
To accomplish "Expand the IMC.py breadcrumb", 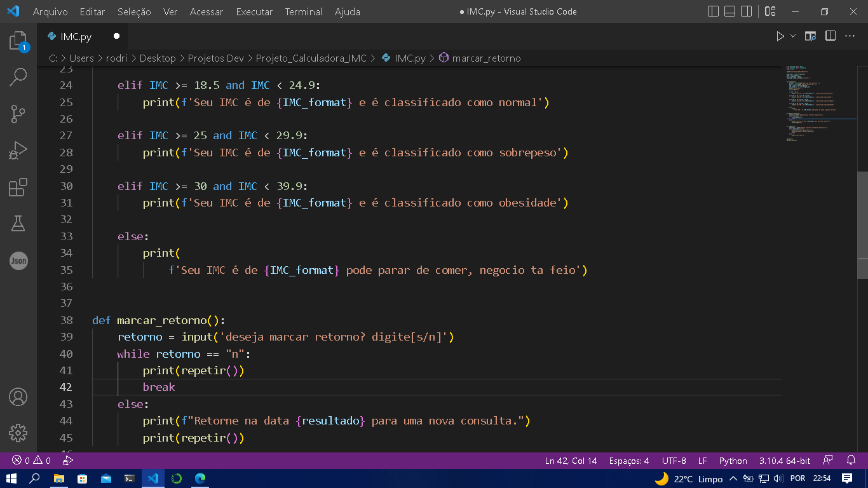I will tap(403, 58).
